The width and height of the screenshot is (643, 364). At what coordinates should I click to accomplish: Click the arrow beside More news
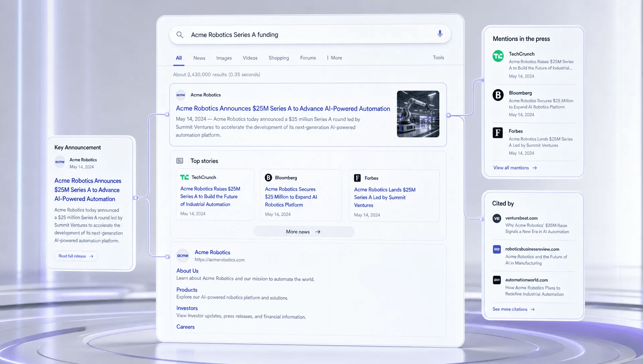pyautogui.click(x=318, y=232)
